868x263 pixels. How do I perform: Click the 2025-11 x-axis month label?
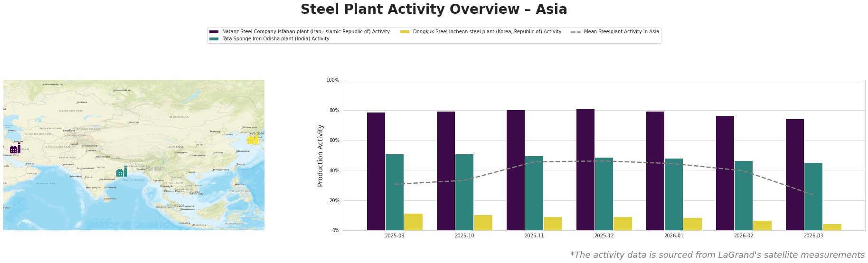coord(534,235)
